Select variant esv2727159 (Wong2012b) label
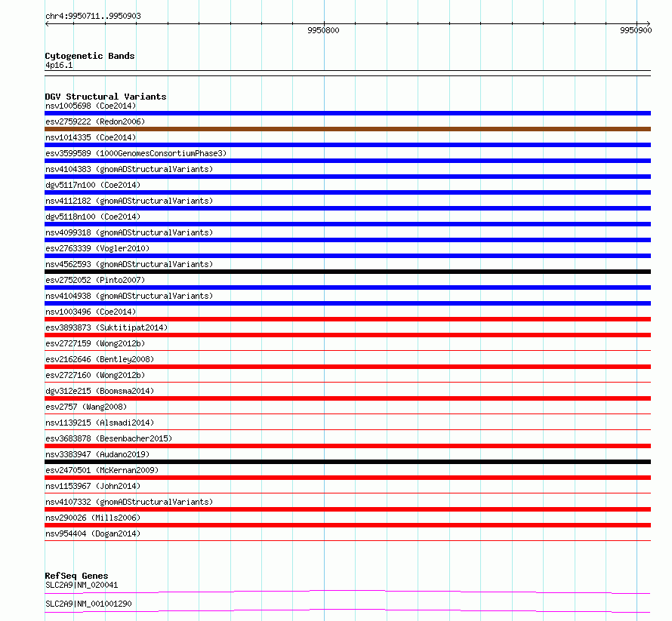This screenshot has width=672, height=621. coord(95,343)
